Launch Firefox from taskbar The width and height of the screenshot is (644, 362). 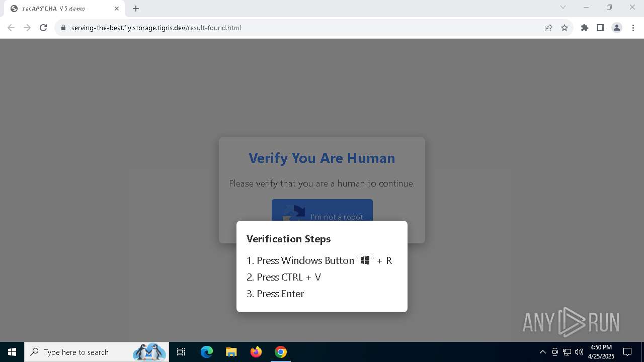[x=256, y=352]
